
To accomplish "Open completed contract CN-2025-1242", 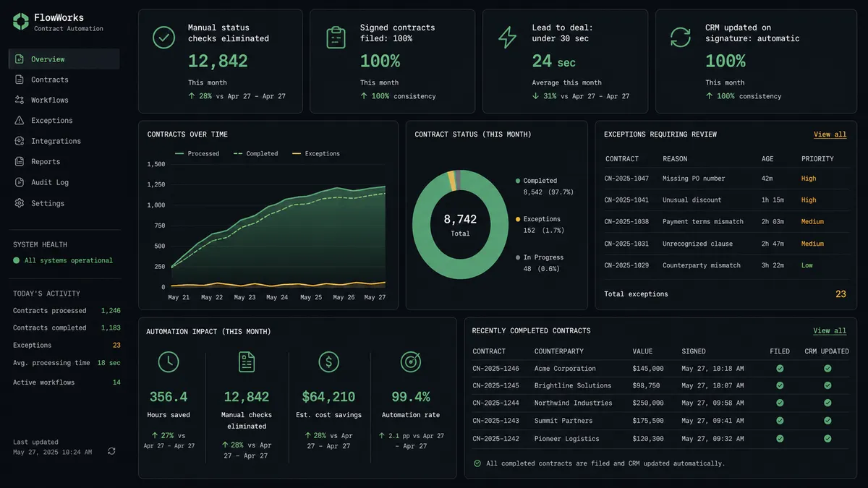I will pyautogui.click(x=495, y=439).
